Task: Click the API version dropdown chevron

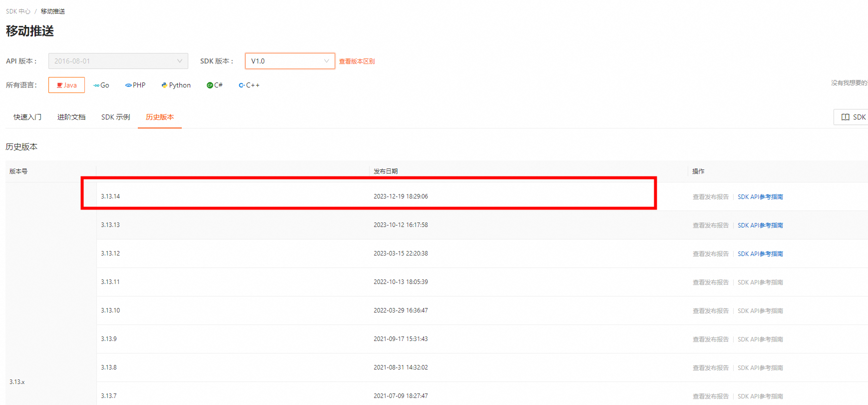Action: (x=180, y=61)
